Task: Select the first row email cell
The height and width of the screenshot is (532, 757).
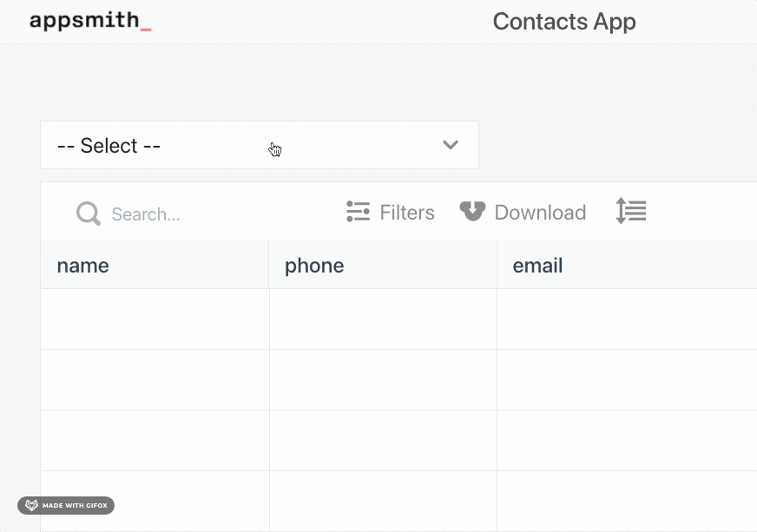Action: tap(626, 319)
